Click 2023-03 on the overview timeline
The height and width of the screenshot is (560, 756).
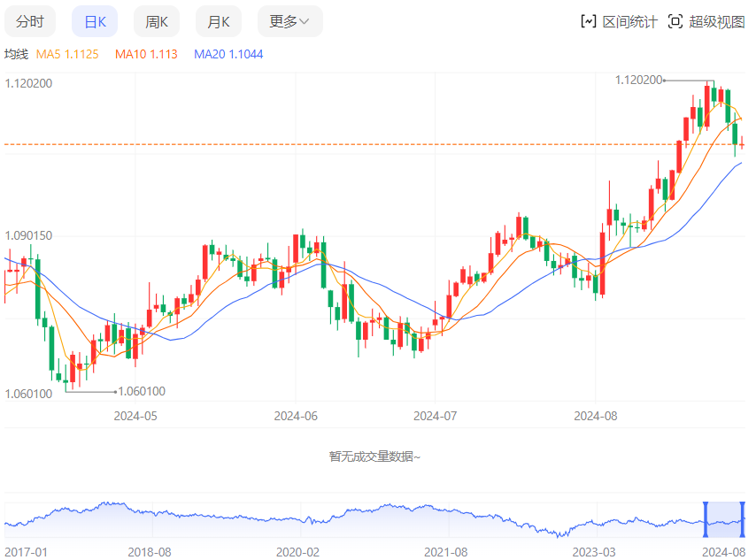click(593, 552)
